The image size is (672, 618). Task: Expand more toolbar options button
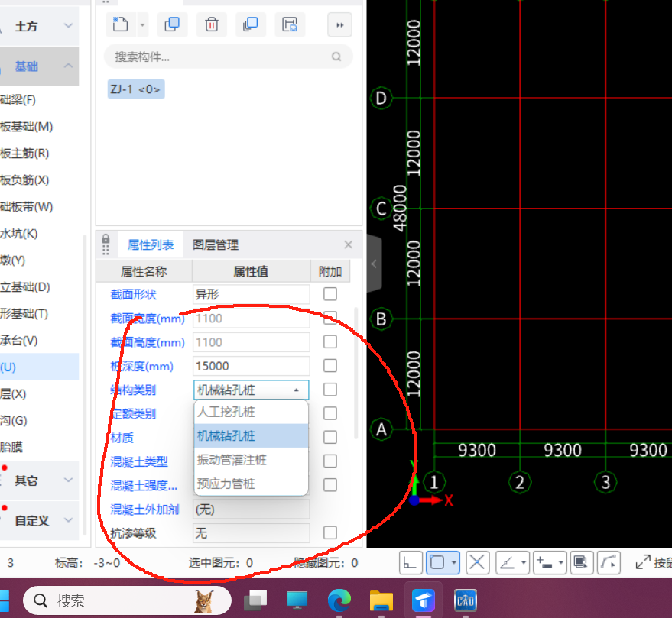(340, 25)
